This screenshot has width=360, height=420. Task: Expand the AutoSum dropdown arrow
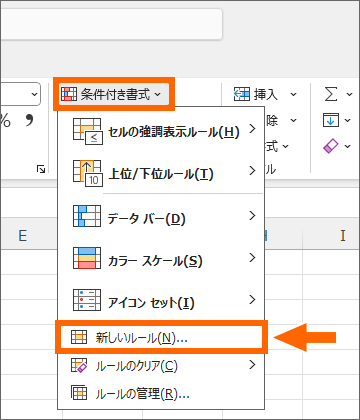[x=349, y=95]
